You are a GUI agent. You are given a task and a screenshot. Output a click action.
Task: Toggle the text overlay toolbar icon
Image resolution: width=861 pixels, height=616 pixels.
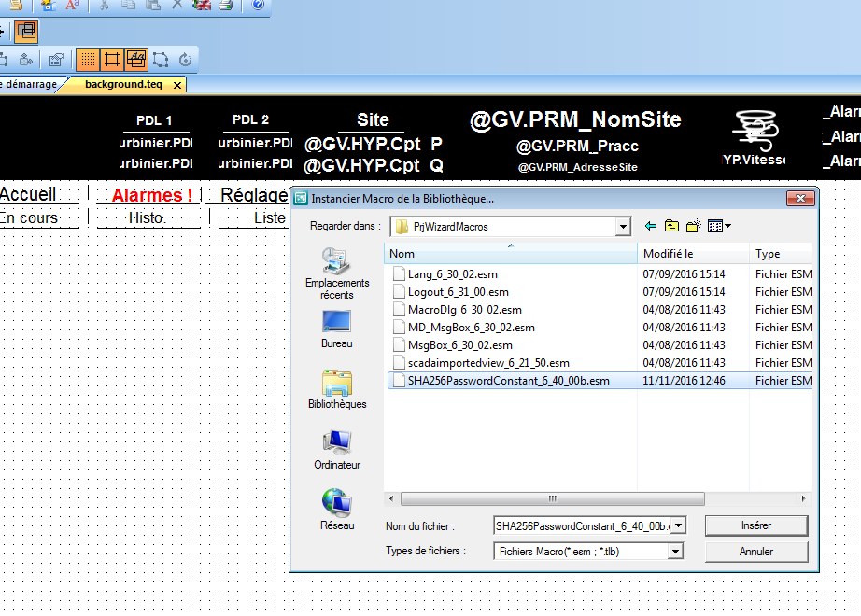[x=136, y=60]
